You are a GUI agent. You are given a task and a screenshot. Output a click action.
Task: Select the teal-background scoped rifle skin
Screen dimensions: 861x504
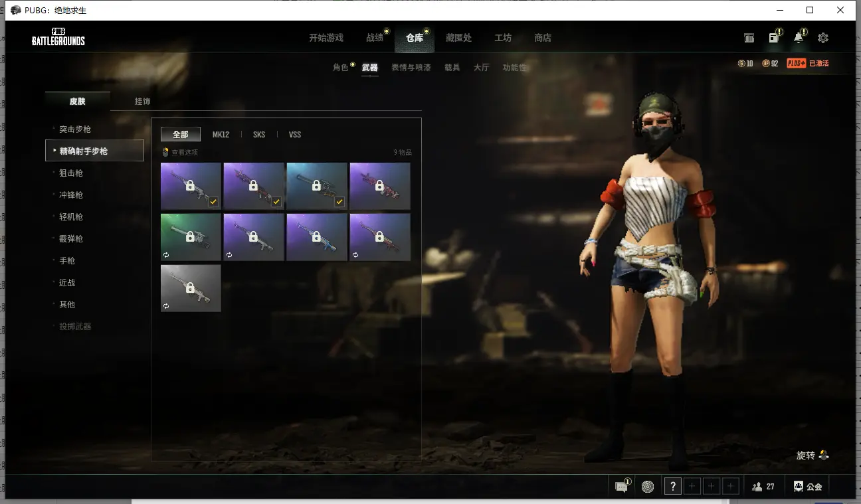(317, 186)
